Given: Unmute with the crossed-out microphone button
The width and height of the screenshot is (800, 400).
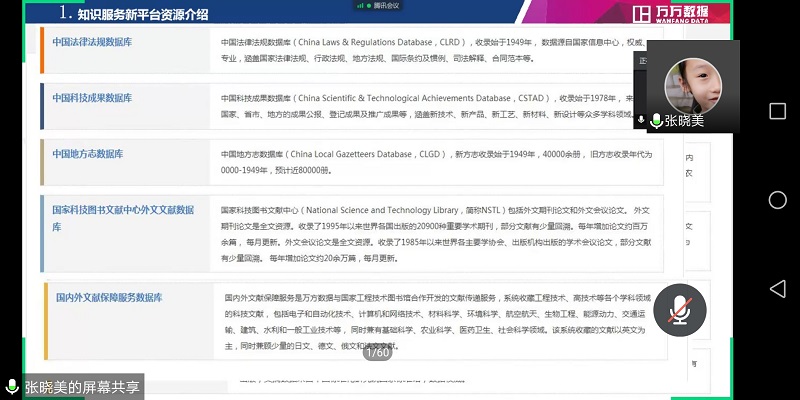Looking at the screenshot, I should (681, 309).
